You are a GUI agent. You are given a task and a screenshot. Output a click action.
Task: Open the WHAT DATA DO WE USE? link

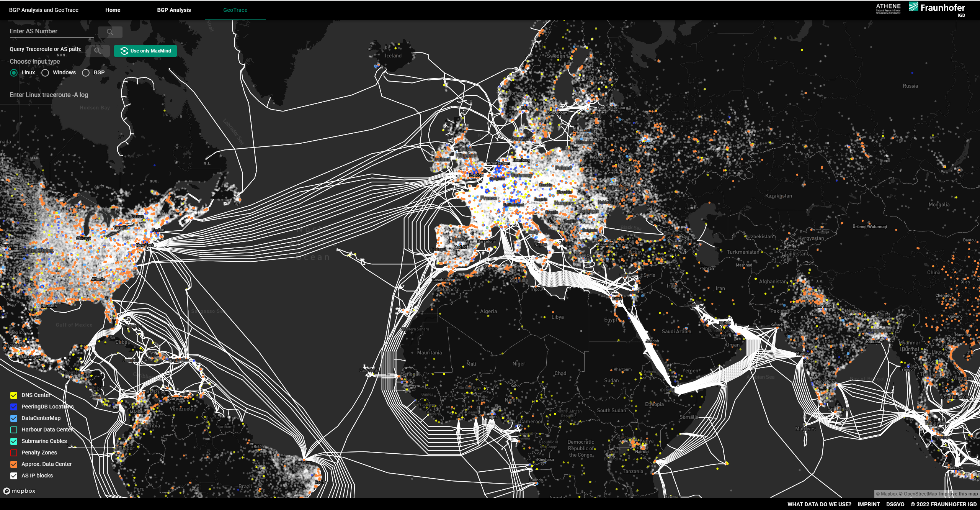click(819, 504)
